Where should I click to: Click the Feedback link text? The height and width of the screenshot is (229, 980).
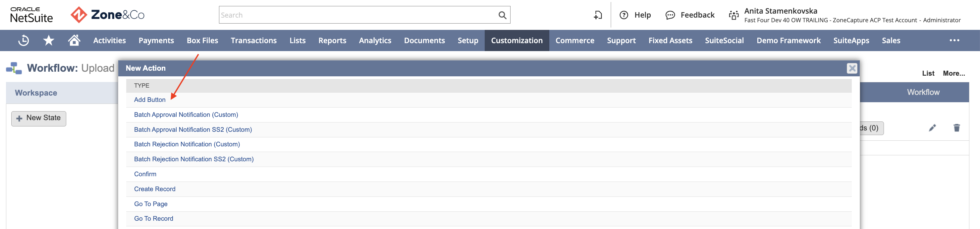point(697,15)
